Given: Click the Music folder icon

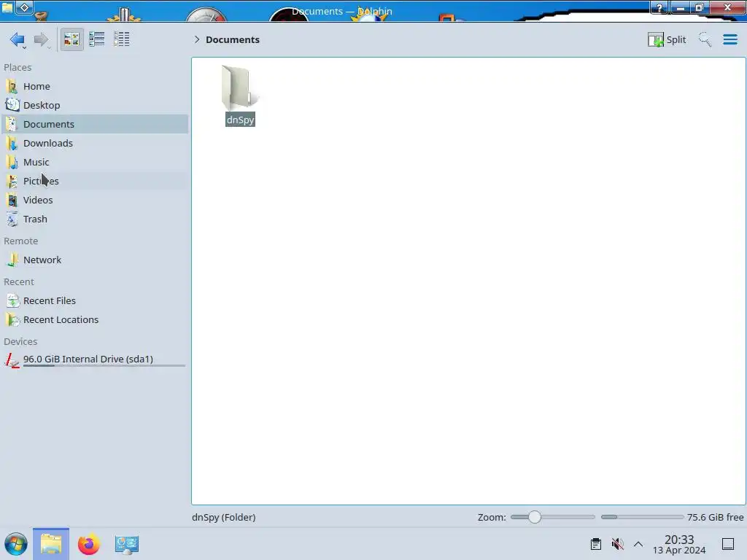Looking at the screenshot, I should coord(12,163).
